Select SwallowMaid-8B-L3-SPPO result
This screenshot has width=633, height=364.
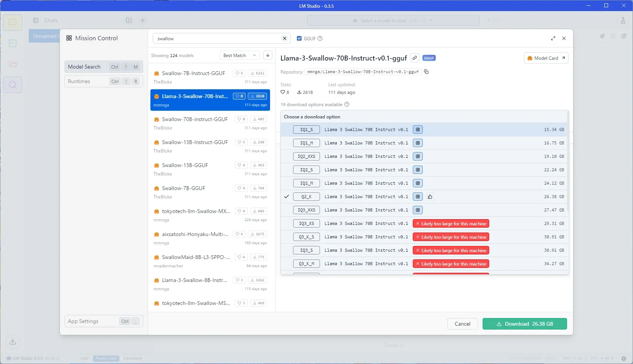(x=210, y=261)
